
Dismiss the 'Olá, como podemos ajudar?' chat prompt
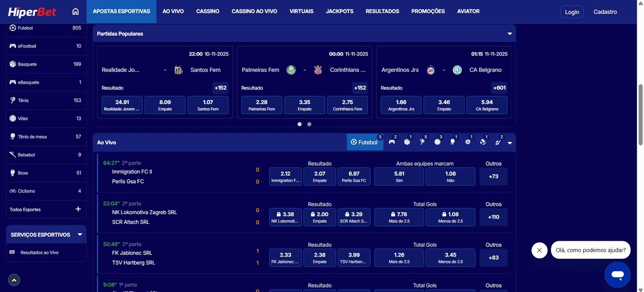coord(539,250)
